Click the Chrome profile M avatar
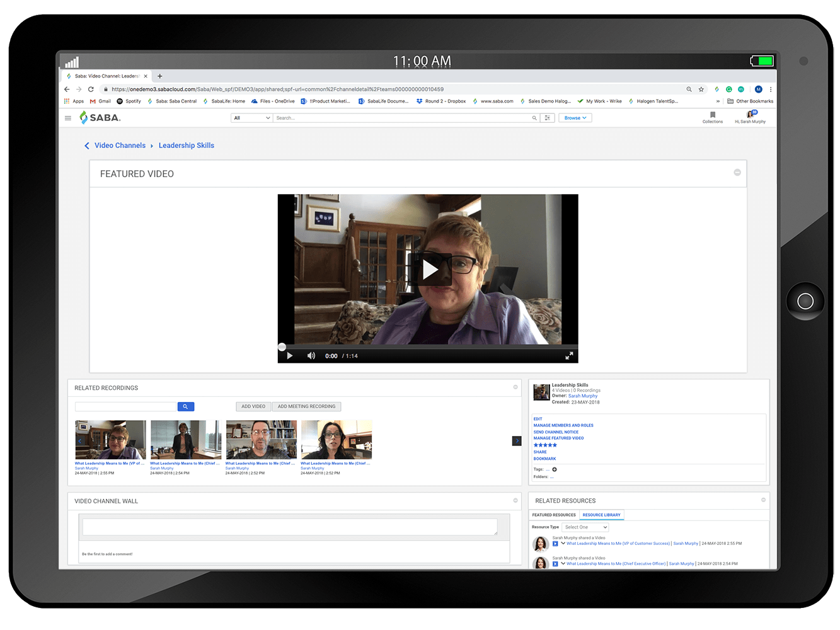Screen dimensions: 840x630 pos(759,89)
